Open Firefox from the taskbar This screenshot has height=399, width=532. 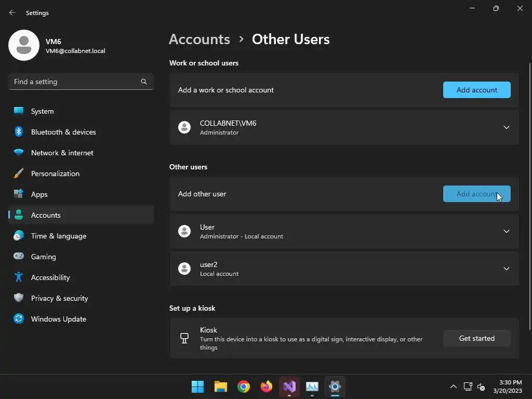[267, 387]
